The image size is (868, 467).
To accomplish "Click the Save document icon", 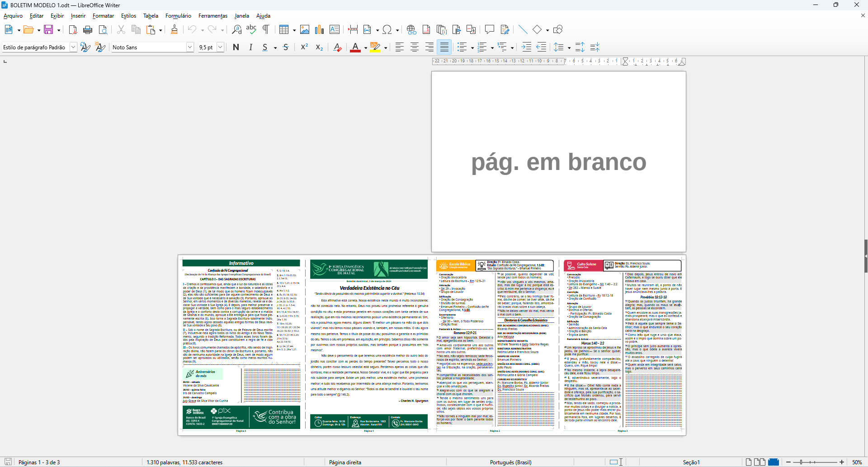I will coord(48,30).
